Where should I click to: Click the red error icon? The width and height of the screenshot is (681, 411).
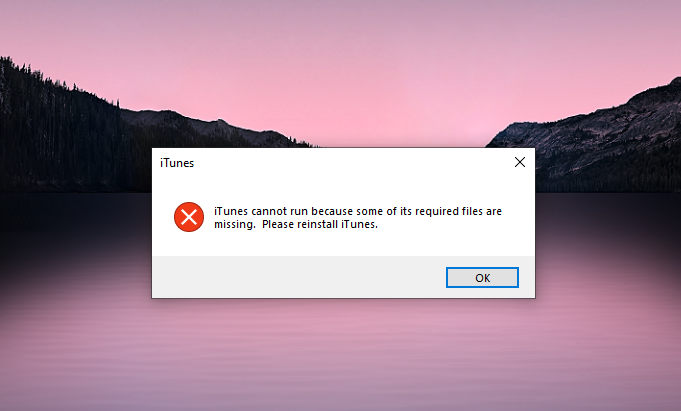tap(189, 217)
